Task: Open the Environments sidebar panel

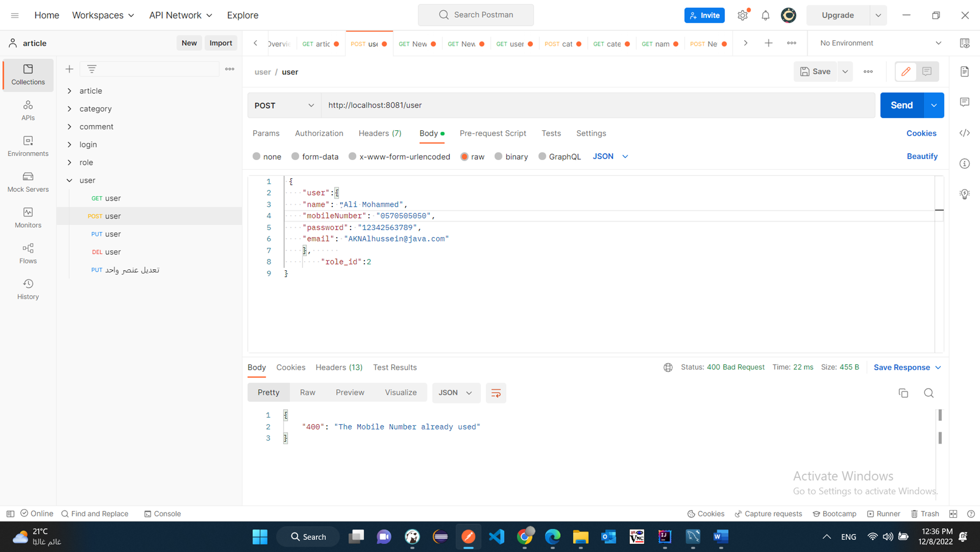Action: (x=28, y=146)
